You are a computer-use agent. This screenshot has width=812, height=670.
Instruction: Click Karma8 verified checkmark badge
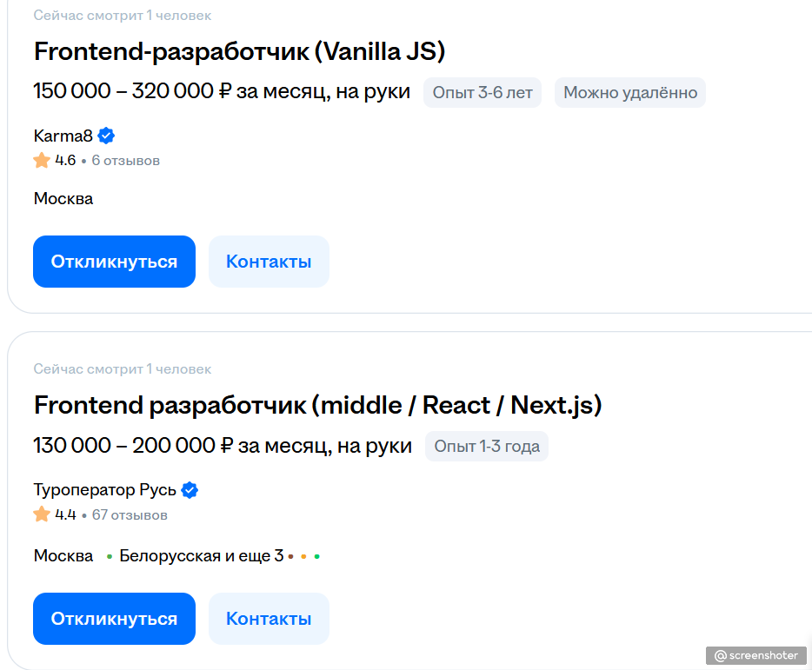coord(106,136)
